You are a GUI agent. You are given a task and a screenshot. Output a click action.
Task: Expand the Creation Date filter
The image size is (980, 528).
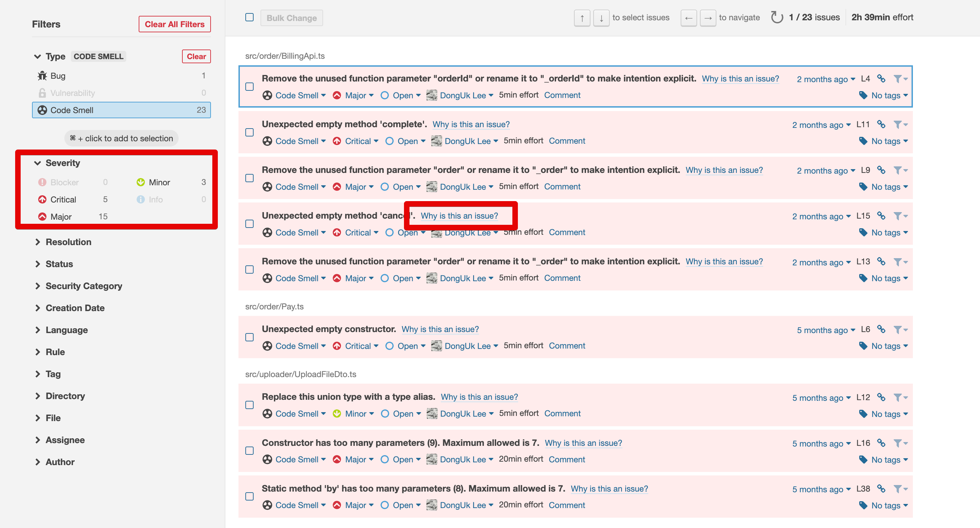click(x=75, y=308)
